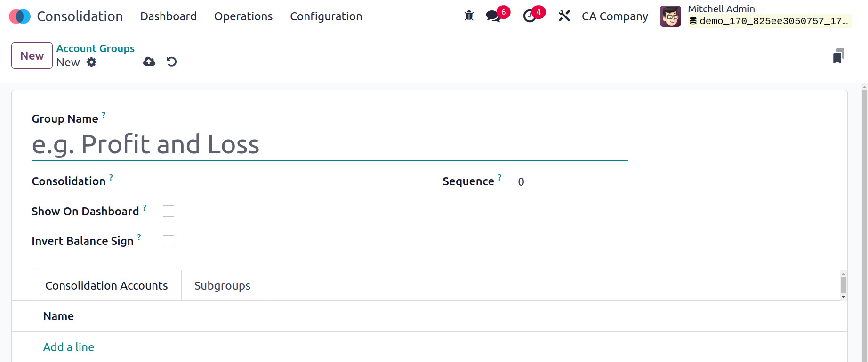Expand the Configuration menu
The width and height of the screenshot is (868, 362).
326,16
